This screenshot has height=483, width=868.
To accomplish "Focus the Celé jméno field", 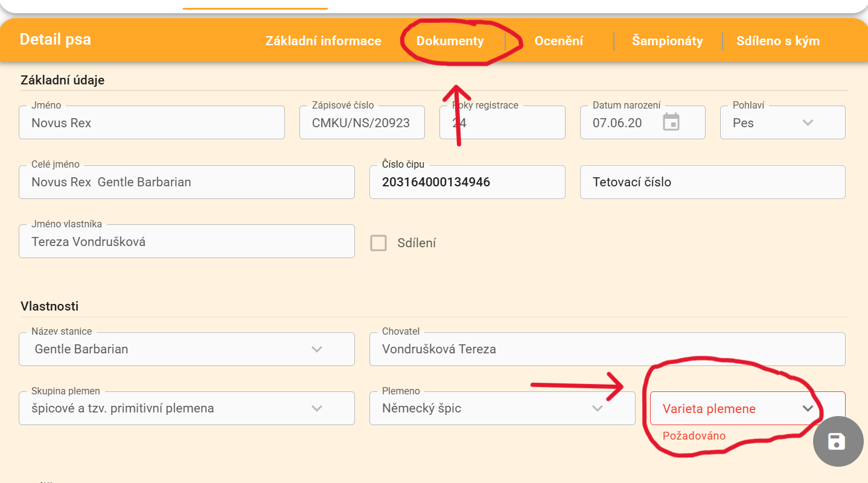I will pos(187,182).
